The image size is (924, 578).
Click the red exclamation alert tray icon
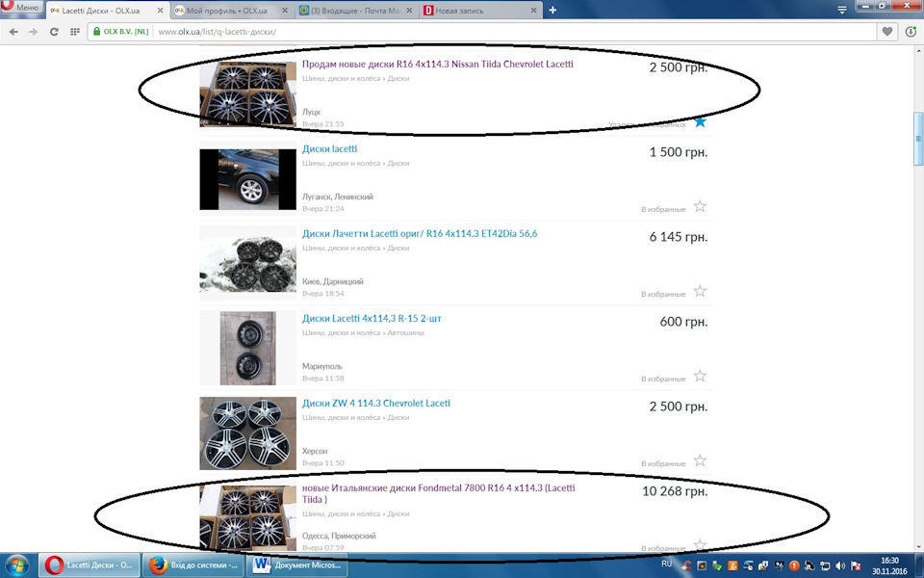794,565
